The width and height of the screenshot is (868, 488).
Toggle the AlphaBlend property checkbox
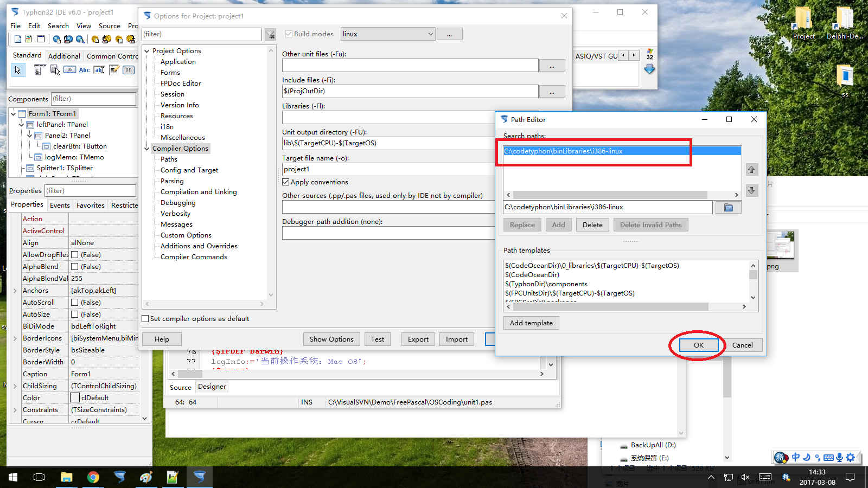pyautogui.click(x=75, y=267)
